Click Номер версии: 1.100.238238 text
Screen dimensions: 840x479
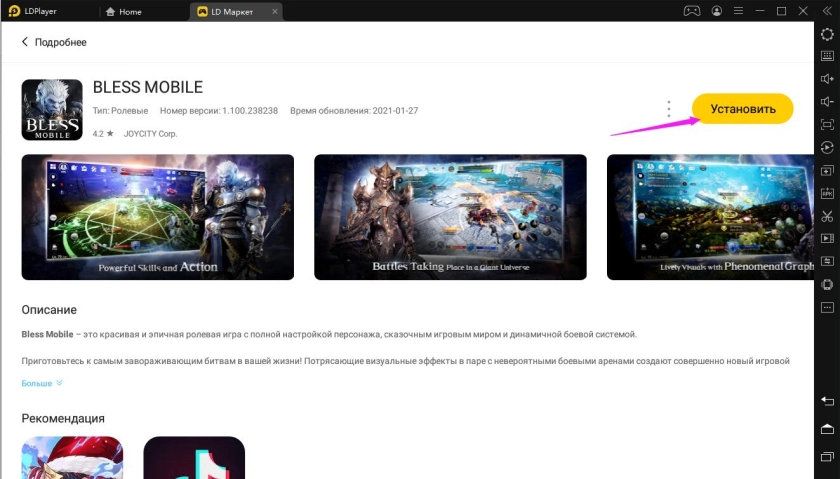click(x=219, y=111)
